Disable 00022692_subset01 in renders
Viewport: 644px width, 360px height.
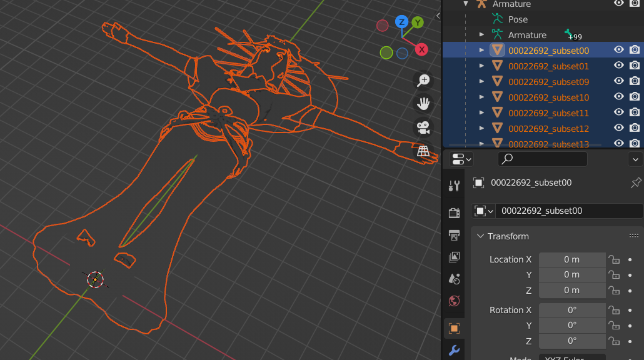[635, 65]
